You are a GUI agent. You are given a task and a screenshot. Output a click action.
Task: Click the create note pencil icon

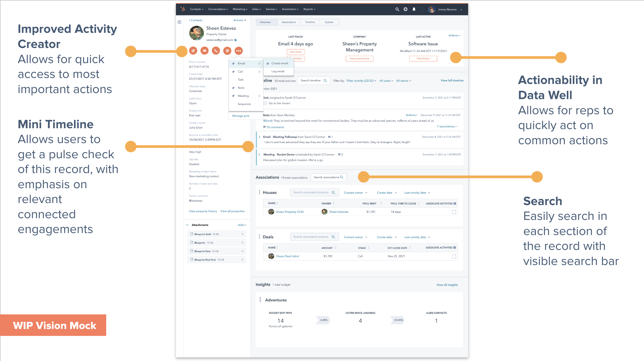(x=193, y=51)
